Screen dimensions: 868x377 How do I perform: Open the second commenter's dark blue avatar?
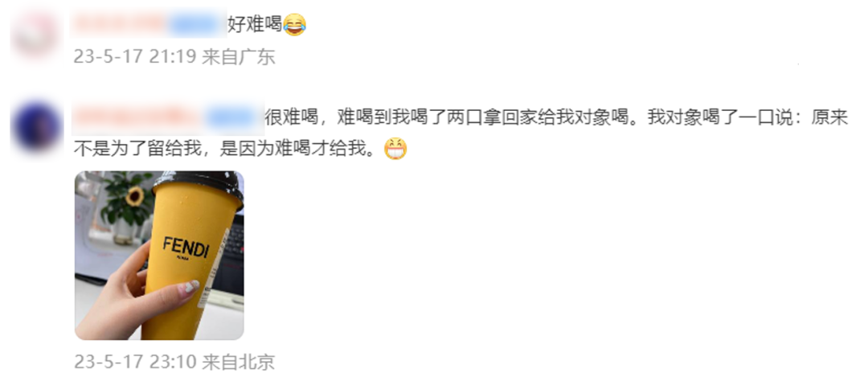pos(36,127)
